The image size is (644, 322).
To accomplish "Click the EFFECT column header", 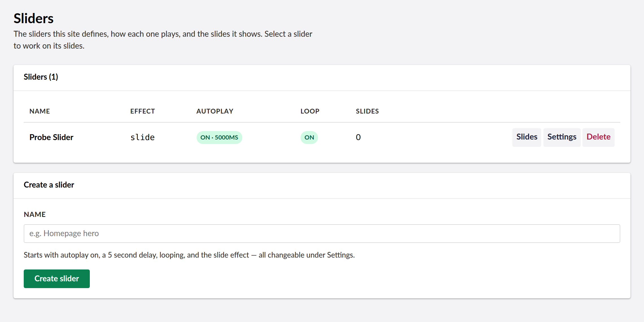I will [142, 111].
